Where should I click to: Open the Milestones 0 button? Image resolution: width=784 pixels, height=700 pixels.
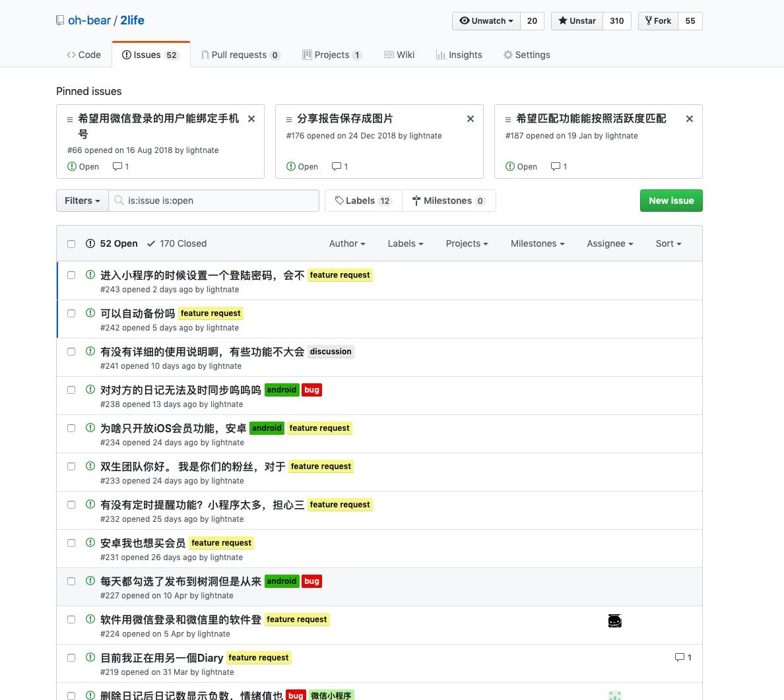449,201
